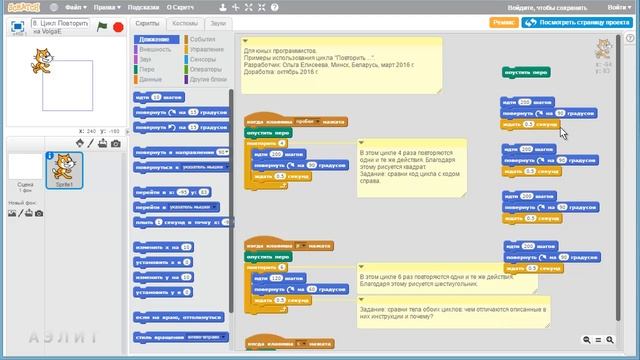
Task: Select the Движение block category
Action: 156,39
